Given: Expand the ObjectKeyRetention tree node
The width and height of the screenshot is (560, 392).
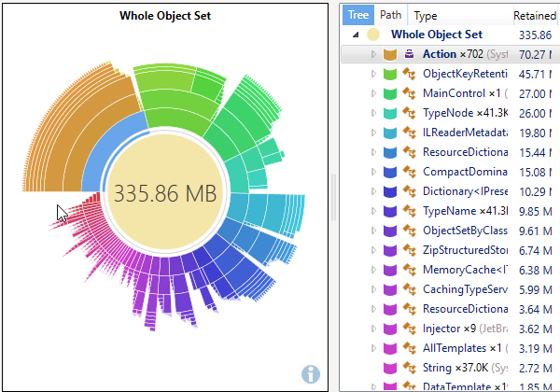Looking at the screenshot, I should [372, 74].
